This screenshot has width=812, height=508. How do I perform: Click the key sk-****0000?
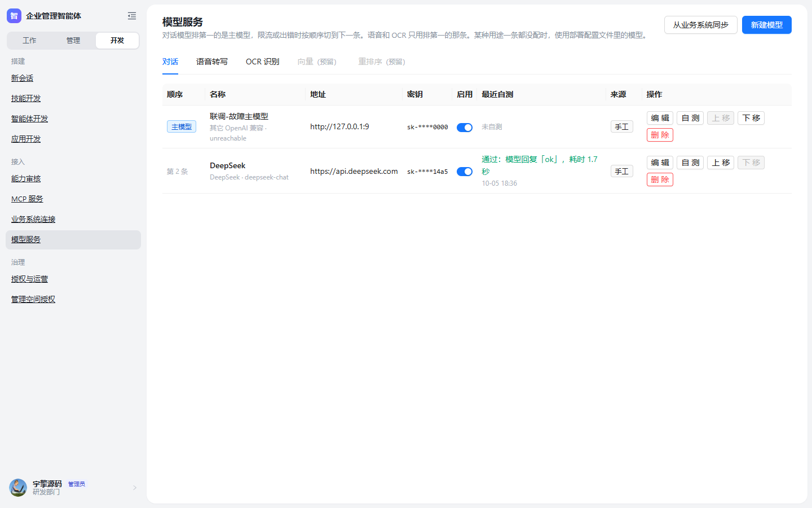pyautogui.click(x=427, y=128)
